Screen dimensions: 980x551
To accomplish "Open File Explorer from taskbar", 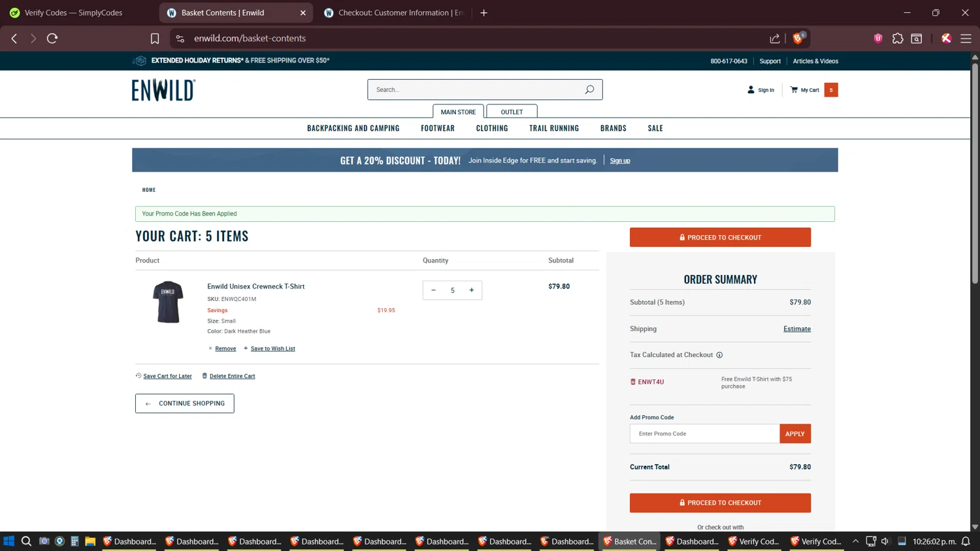I will (90, 541).
